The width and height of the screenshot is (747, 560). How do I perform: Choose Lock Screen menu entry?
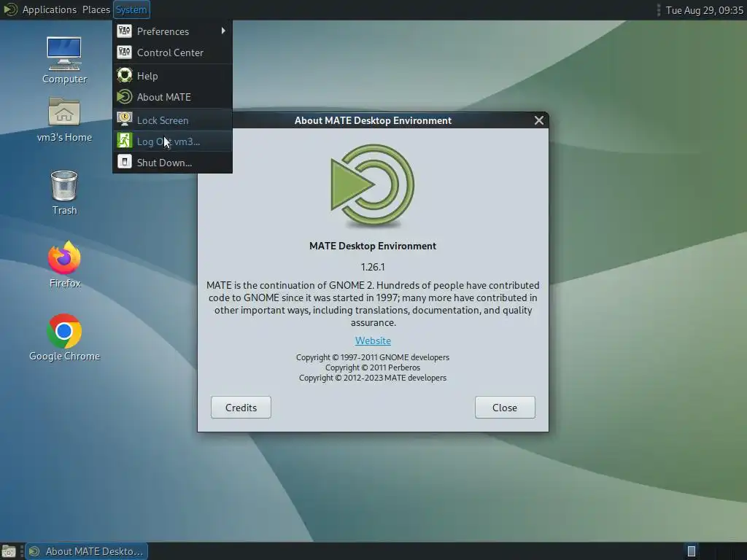[x=172, y=120]
